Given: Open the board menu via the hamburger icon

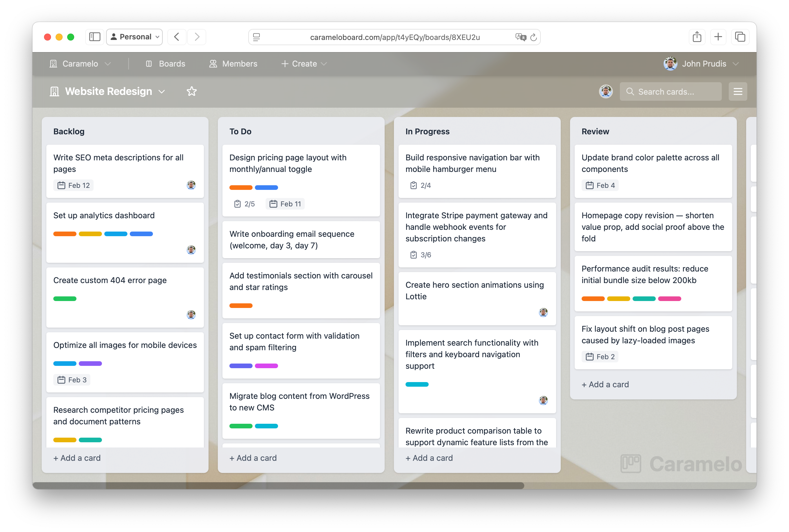Looking at the screenshot, I should point(737,91).
